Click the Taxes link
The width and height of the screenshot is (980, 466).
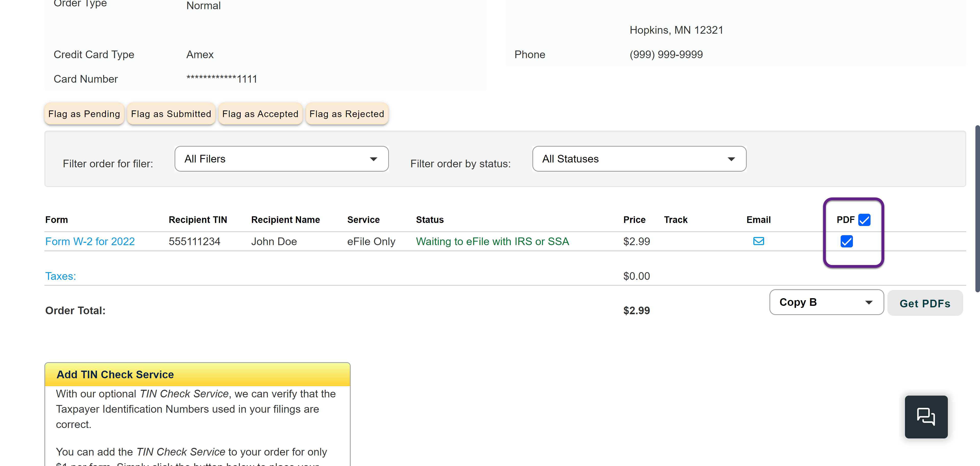click(x=60, y=276)
